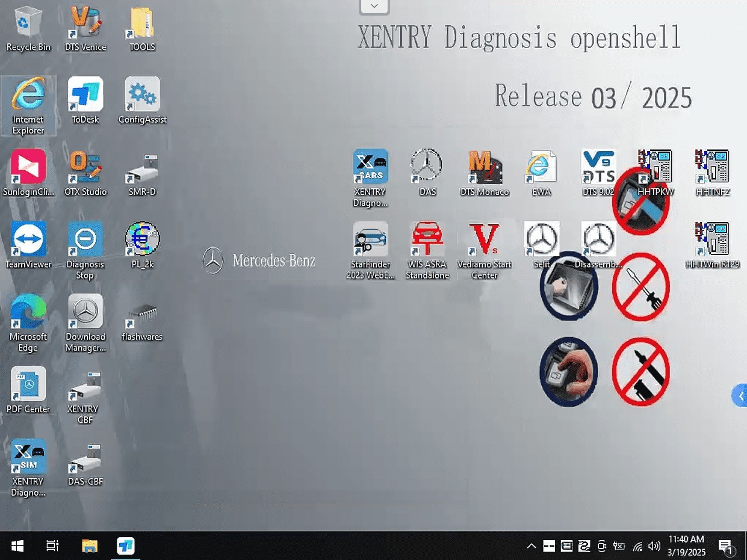Image resolution: width=747 pixels, height=560 pixels.
Task: Select the ConfigAssist shortcut
Action: [143, 100]
